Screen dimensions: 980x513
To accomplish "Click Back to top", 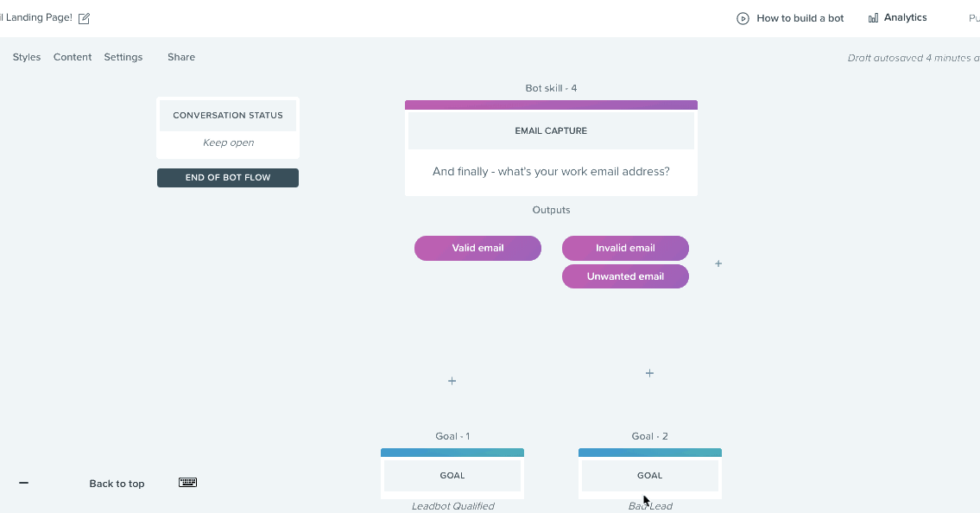I will [x=117, y=483].
